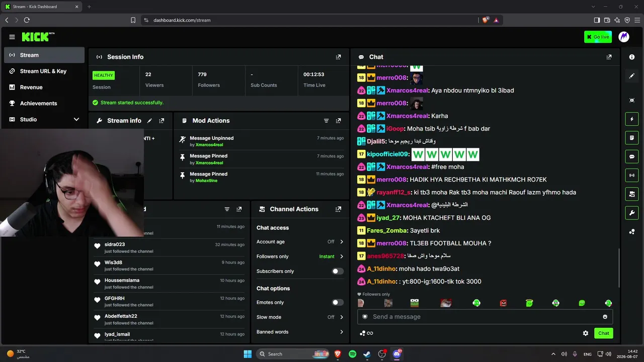Open Windows Start menu
The height and width of the screenshot is (362, 644).
(x=248, y=354)
